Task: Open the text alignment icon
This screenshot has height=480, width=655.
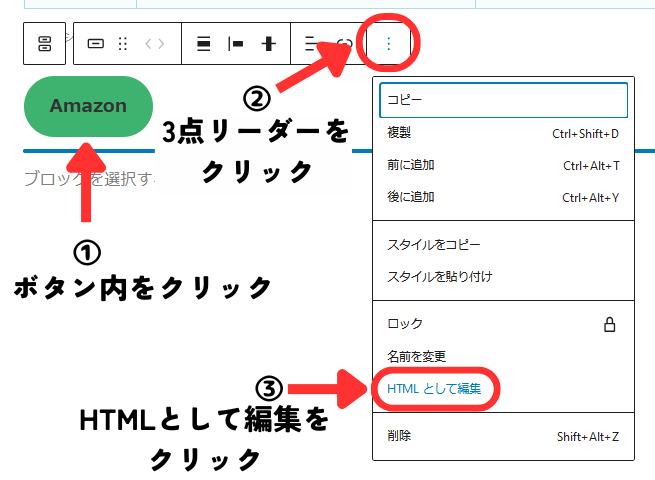Action: [311, 43]
